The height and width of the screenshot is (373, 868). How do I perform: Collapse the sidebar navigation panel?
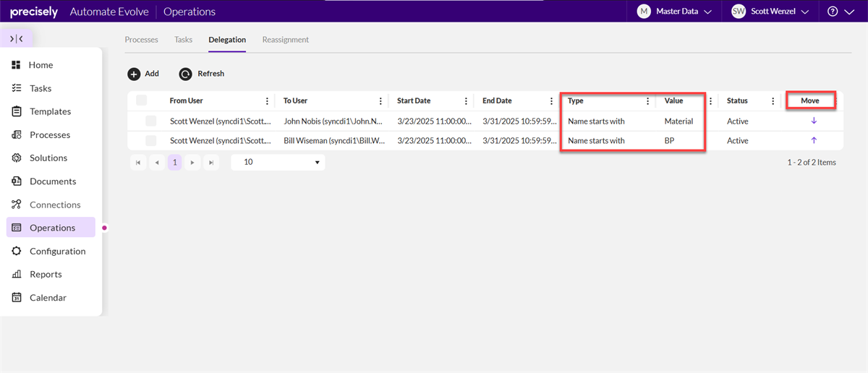(x=17, y=39)
